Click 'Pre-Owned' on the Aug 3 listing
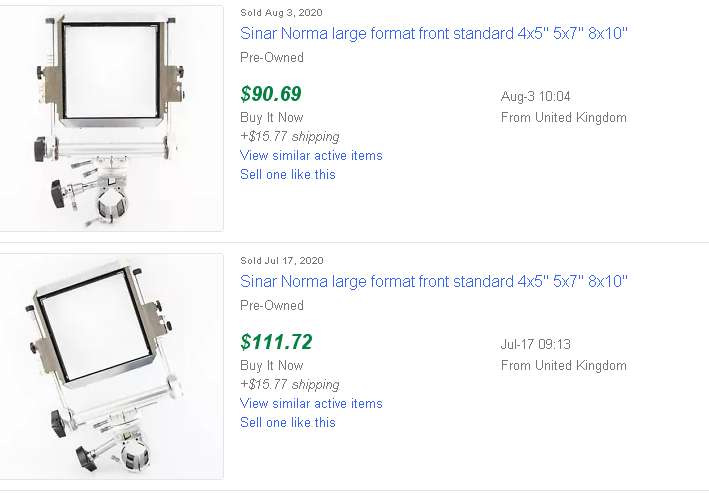709x493 pixels. pos(272,57)
